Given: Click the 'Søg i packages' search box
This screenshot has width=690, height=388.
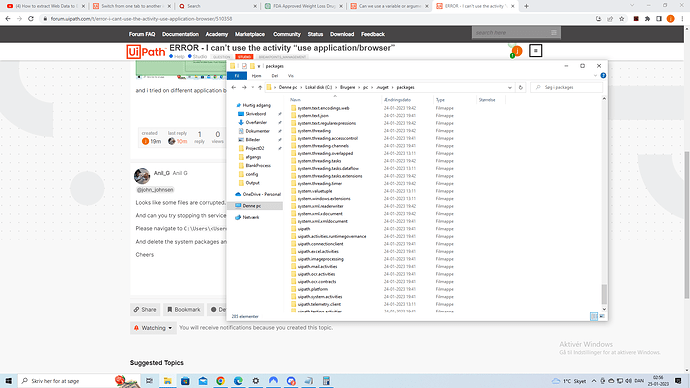Looking at the screenshot, I should (x=566, y=88).
